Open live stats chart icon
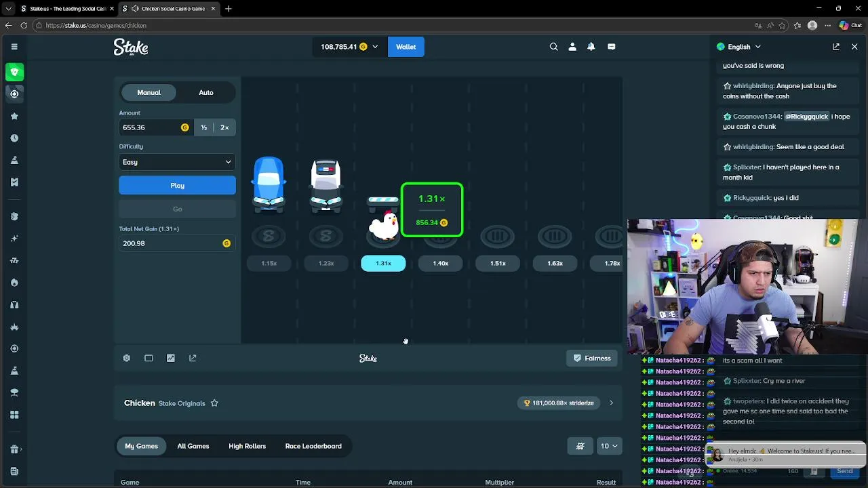The height and width of the screenshot is (488, 868). [171, 358]
